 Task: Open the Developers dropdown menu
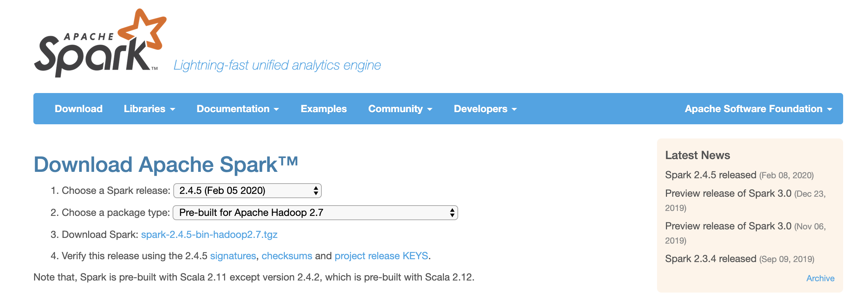click(x=485, y=109)
